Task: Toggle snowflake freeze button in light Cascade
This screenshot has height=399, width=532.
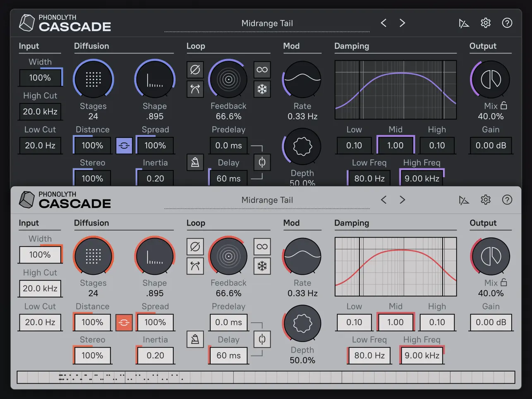Action: (262, 266)
